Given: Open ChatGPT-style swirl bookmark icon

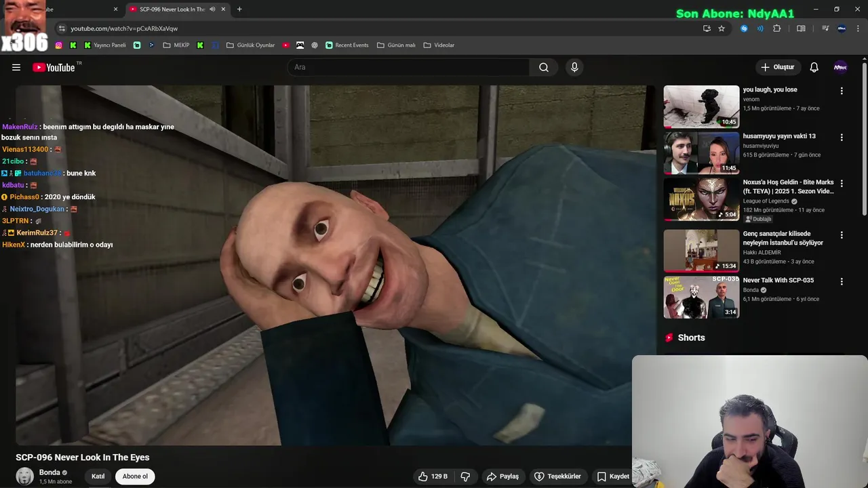Looking at the screenshot, I should point(315,45).
